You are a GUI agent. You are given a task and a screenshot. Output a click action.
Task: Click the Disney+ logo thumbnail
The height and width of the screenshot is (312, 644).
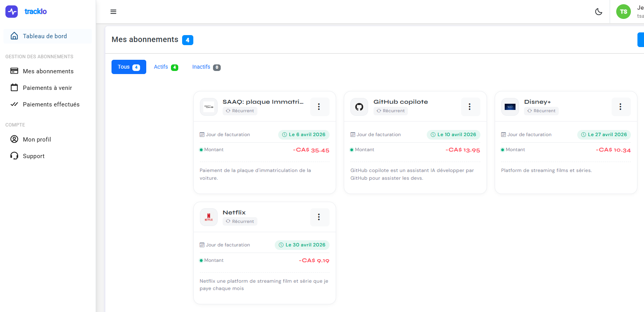coord(510,107)
